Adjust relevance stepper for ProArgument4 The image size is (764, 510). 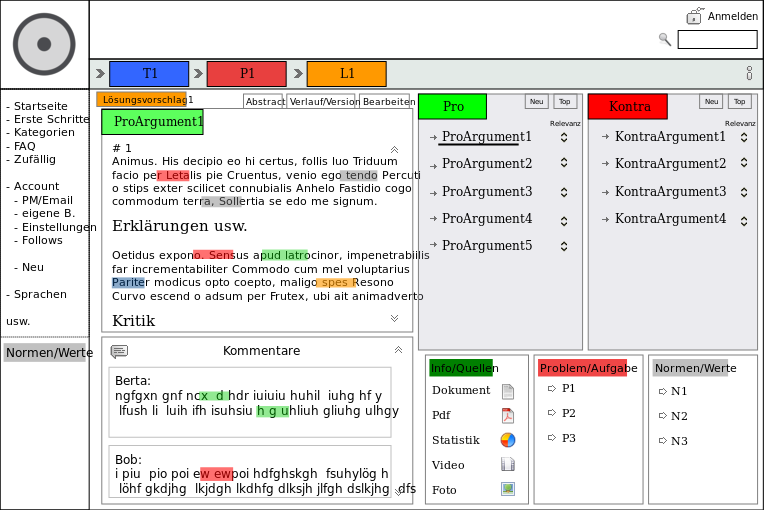tap(564, 221)
